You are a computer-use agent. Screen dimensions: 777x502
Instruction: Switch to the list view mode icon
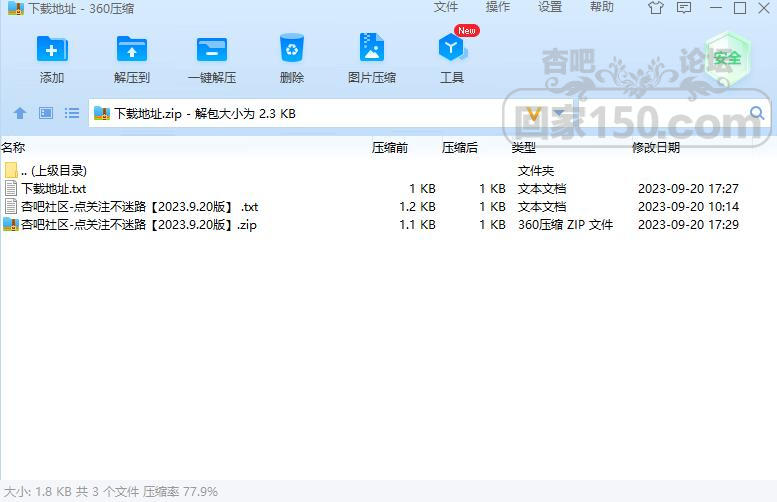click(72, 114)
